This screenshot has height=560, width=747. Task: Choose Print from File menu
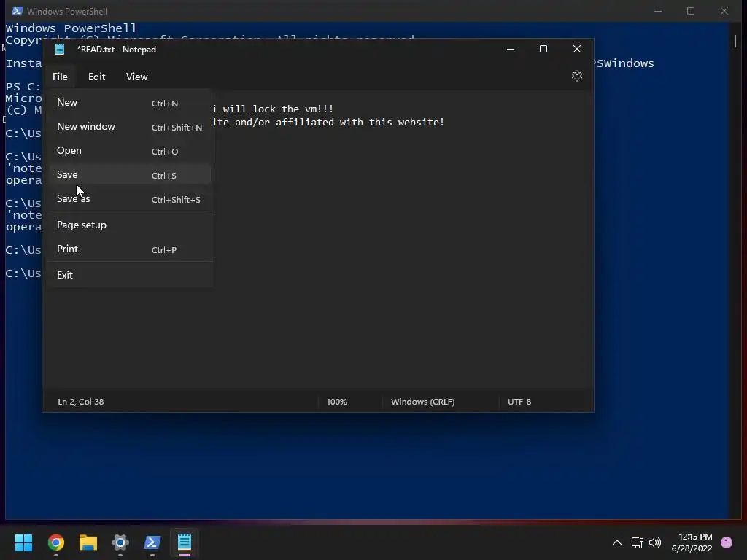[130, 249]
